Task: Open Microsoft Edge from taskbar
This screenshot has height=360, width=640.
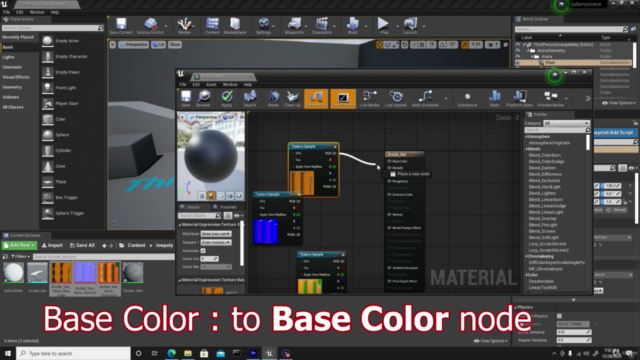Action: [x=171, y=353]
